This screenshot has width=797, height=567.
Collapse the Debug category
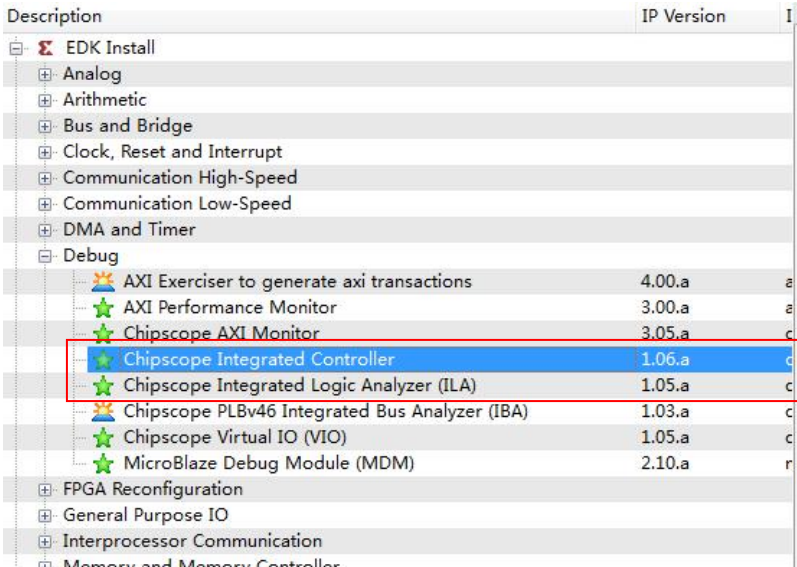(x=45, y=256)
